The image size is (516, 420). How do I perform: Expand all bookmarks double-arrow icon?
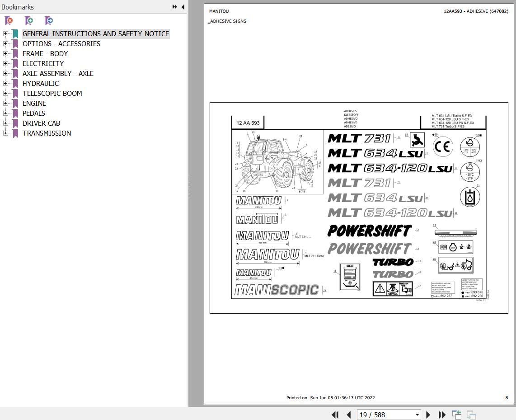click(x=175, y=7)
